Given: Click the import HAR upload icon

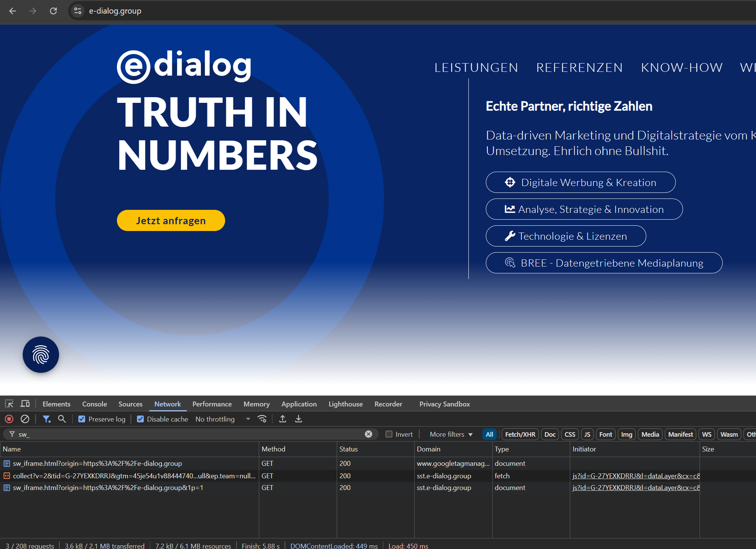Looking at the screenshot, I should point(283,419).
